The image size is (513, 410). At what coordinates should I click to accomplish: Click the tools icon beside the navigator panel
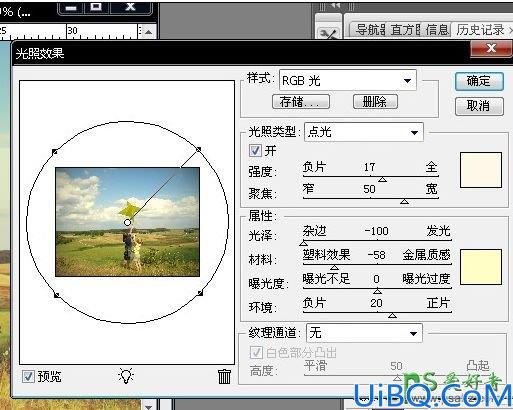pos(328,34)
